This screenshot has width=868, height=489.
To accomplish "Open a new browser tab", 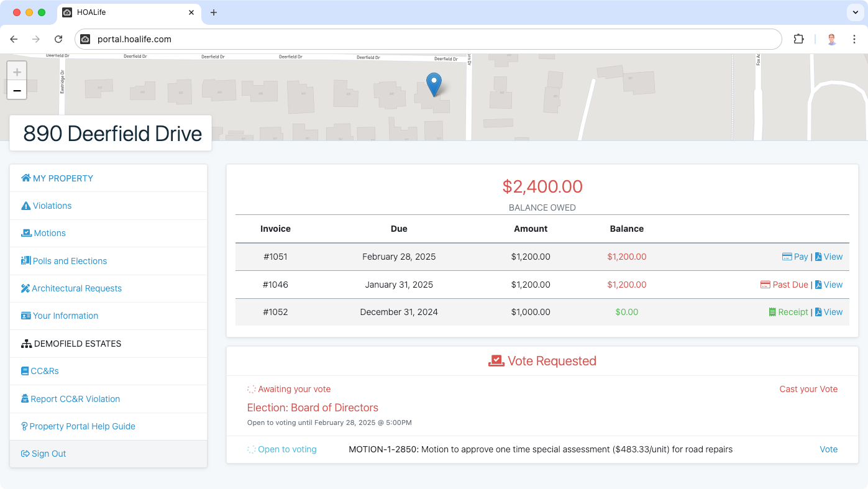I will click(x=214, y=12).
